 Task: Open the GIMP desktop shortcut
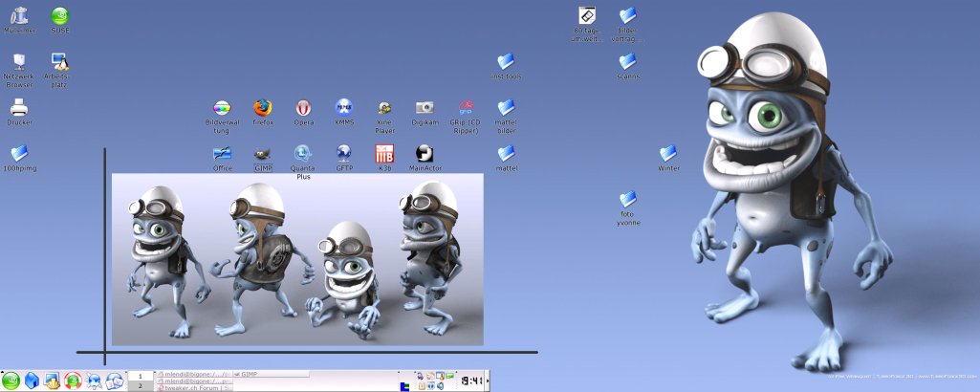[x=263, y=154]
